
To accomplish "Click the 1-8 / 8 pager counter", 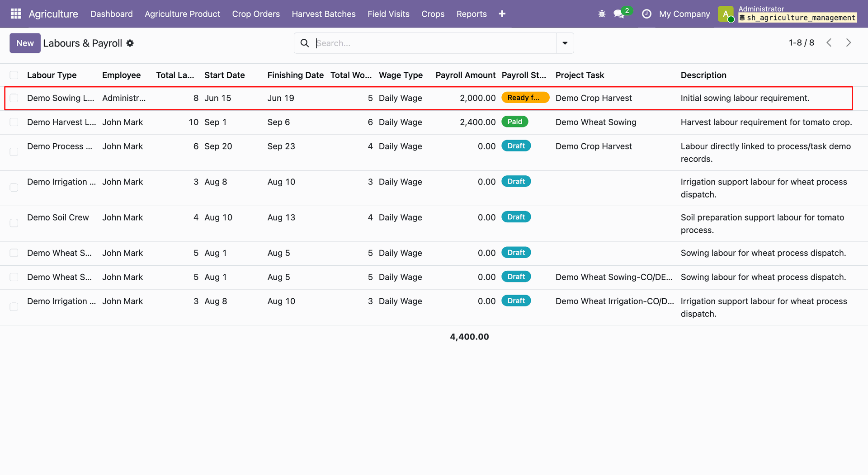I will pos(802,42).
